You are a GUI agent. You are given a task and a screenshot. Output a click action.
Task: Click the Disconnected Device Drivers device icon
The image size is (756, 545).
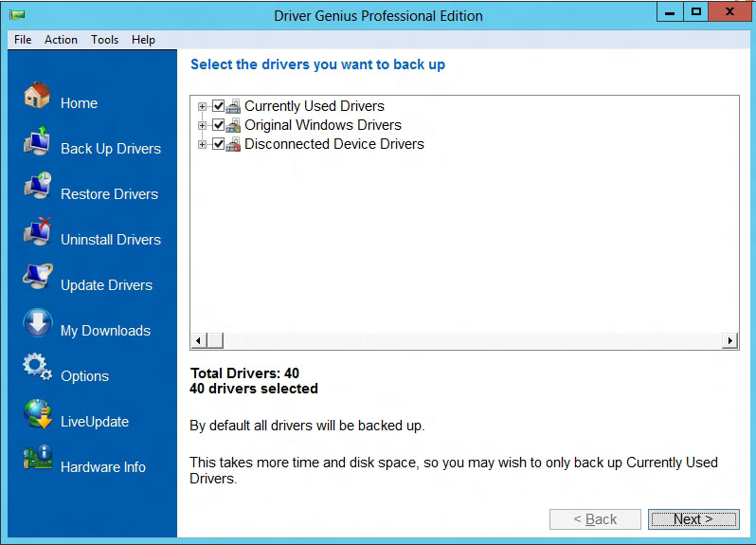[233, 144]
